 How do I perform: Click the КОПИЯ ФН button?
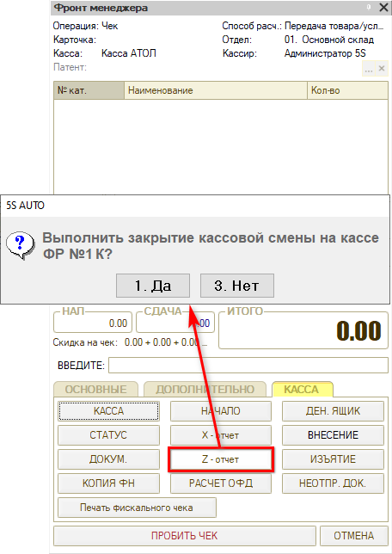click(108, 483)
